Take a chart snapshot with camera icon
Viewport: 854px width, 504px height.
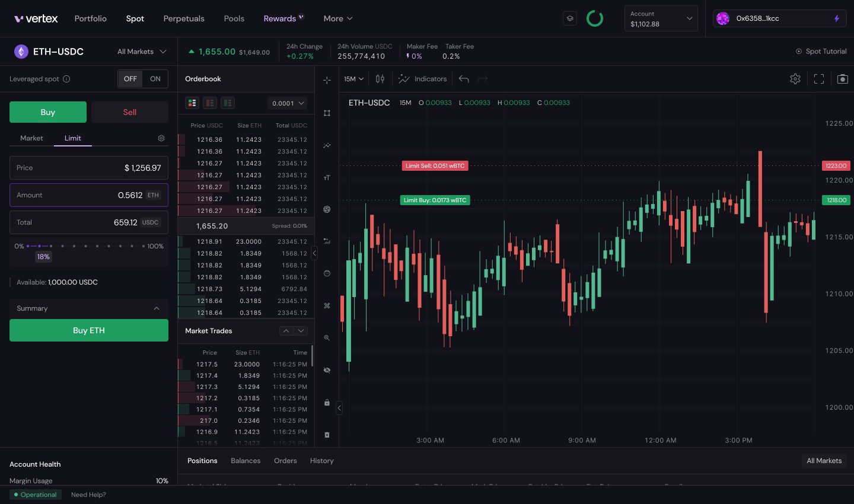tap(843, 79)
